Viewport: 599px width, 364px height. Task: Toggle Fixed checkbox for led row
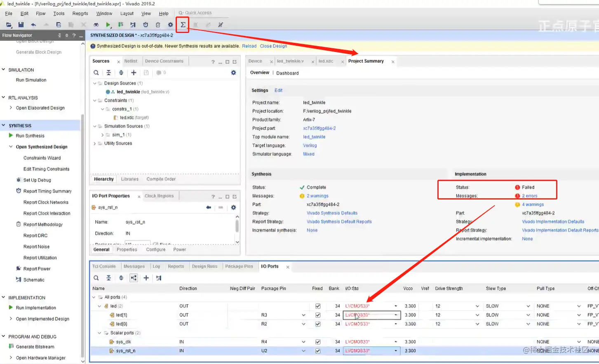point(318,306)
